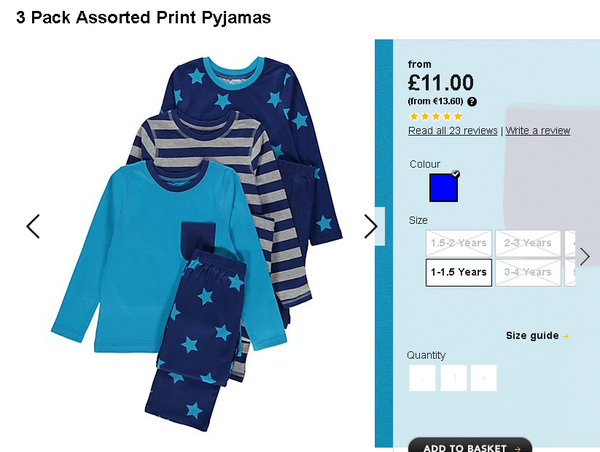Click arrow beside Size guide

point(566,336)
